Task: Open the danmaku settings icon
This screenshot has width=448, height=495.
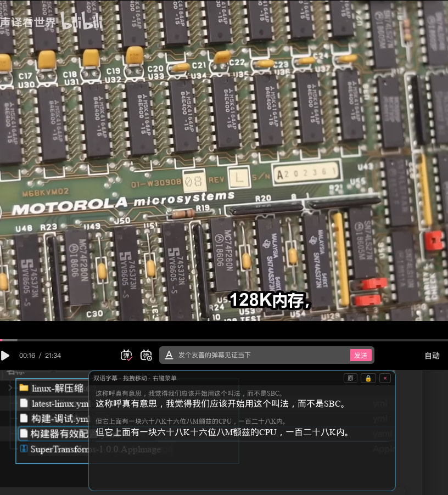Action: [x=146, y=355]
